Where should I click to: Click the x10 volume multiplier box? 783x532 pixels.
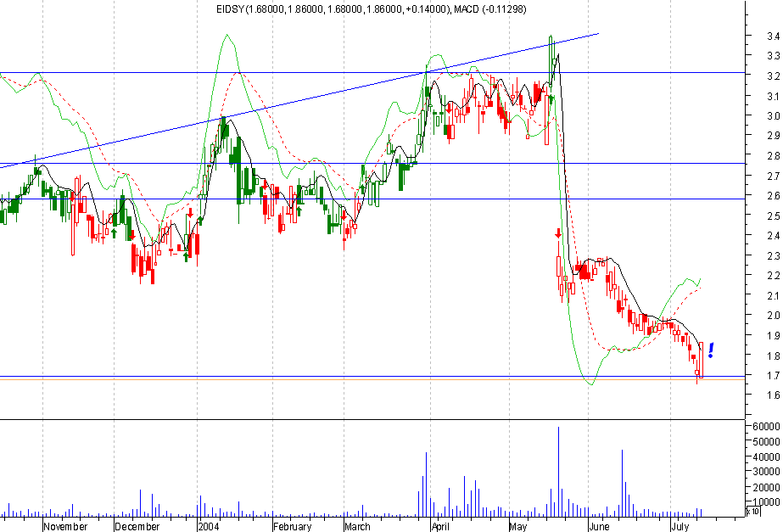point(752,511)
